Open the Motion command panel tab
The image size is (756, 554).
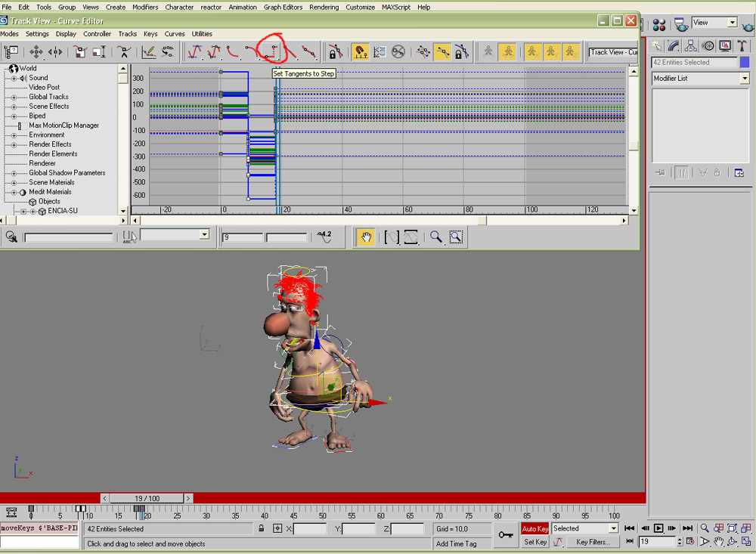[708, 46]
